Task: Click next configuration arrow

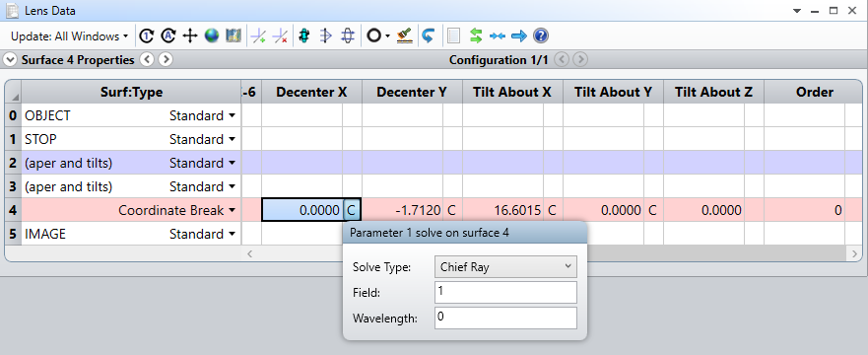Action: [x=580, y=59]
